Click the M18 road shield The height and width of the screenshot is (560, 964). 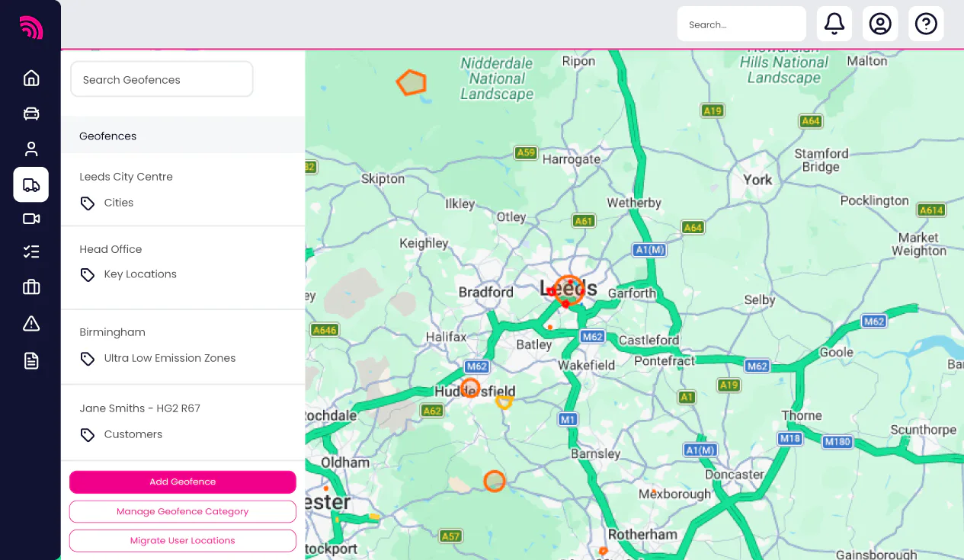click(x=790, y=438)
